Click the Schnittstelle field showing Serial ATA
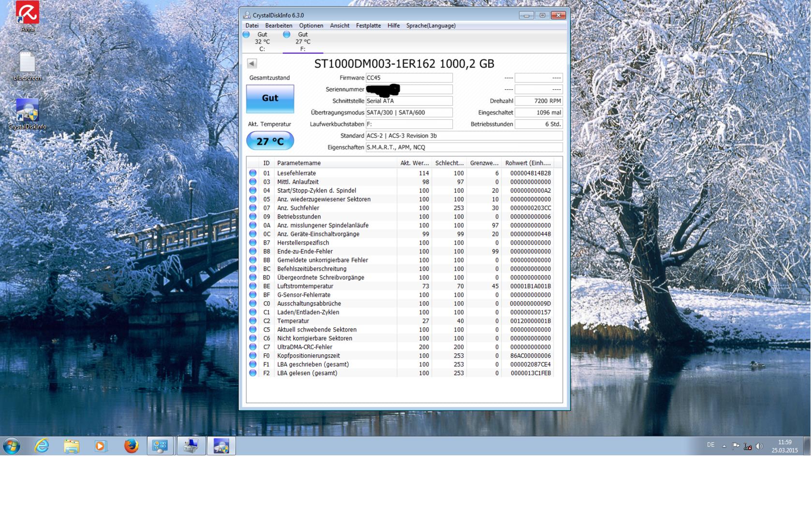This screenshot has width=812, height=507. pos(409,101)
